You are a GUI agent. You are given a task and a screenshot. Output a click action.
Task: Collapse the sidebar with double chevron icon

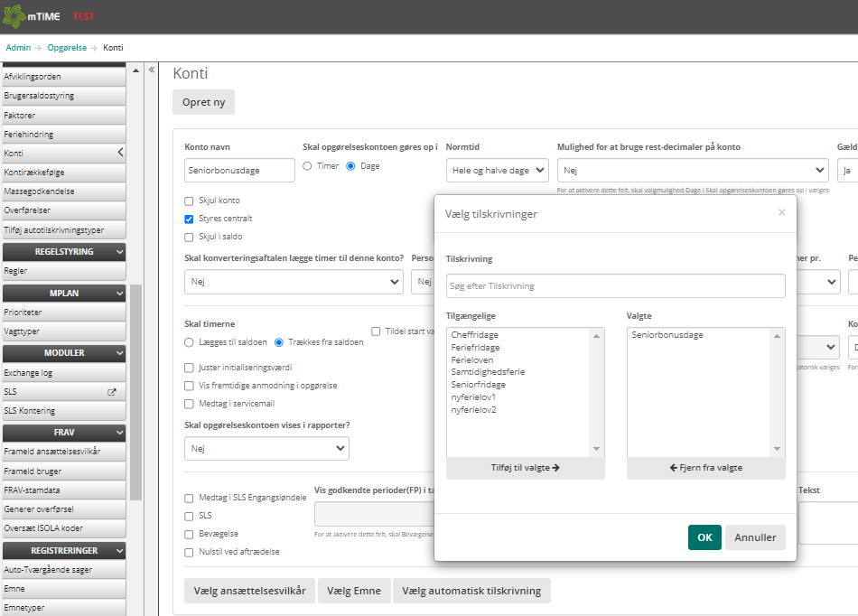coord(152,70)
